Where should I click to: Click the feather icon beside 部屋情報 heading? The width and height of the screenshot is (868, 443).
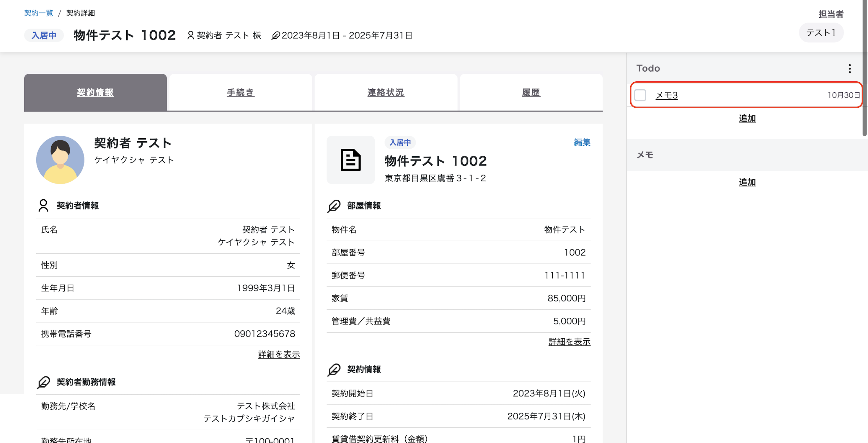pyautogui.click(x=334, y=205)
